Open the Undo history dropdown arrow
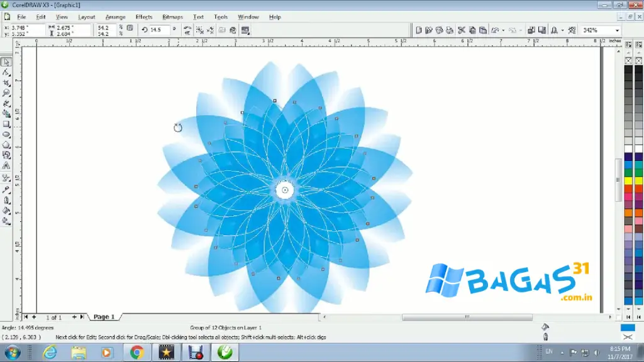 [x=502, y=30]
